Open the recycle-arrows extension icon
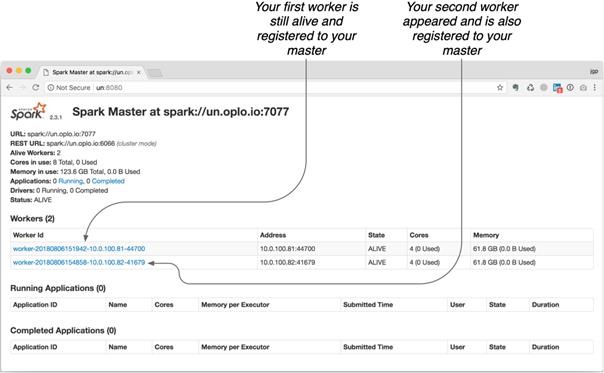The width and height of the screenshot is (604, 373). click(530, 88)
